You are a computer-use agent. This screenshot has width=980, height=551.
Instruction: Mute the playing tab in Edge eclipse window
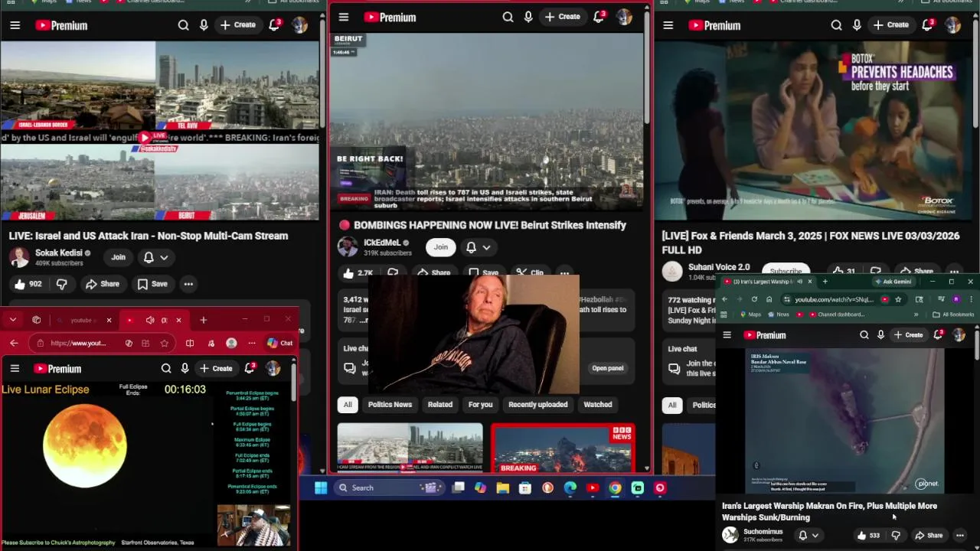pos(150,320)
